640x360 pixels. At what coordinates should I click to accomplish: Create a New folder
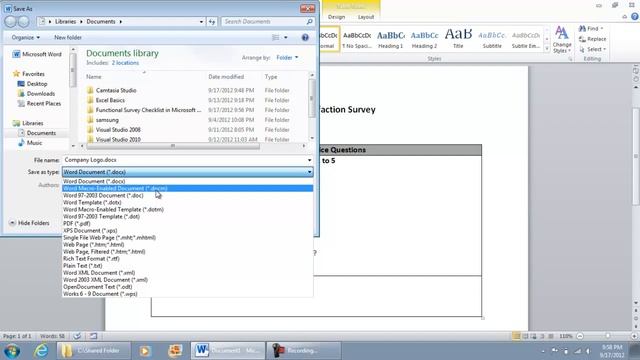68,37
